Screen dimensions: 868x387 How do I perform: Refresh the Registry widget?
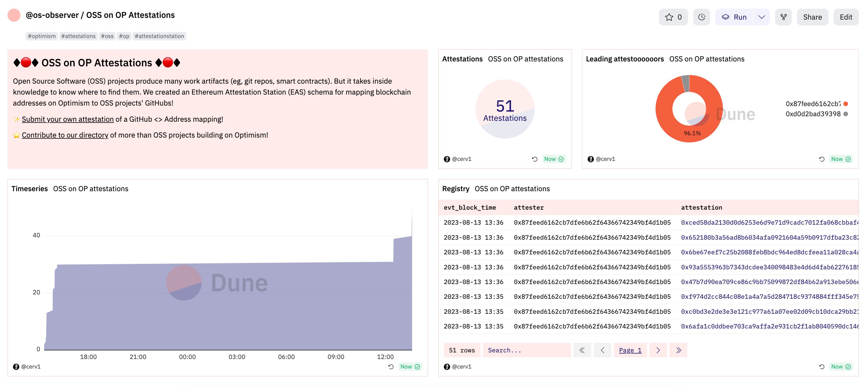click(x=822, y=367)
